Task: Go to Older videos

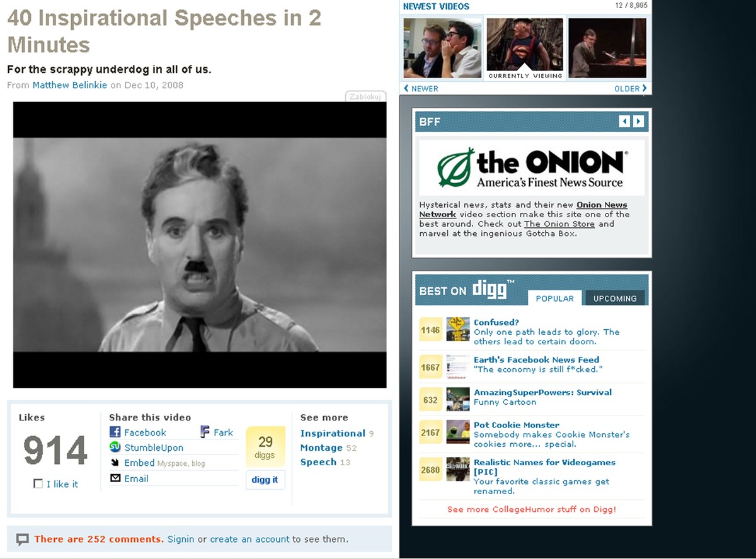Action: point(631,89)
